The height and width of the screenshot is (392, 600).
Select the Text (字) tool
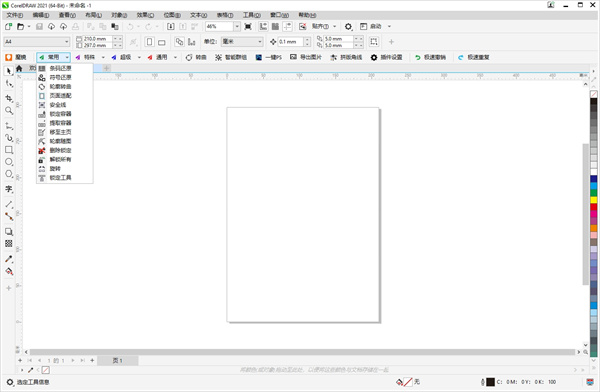9,189
